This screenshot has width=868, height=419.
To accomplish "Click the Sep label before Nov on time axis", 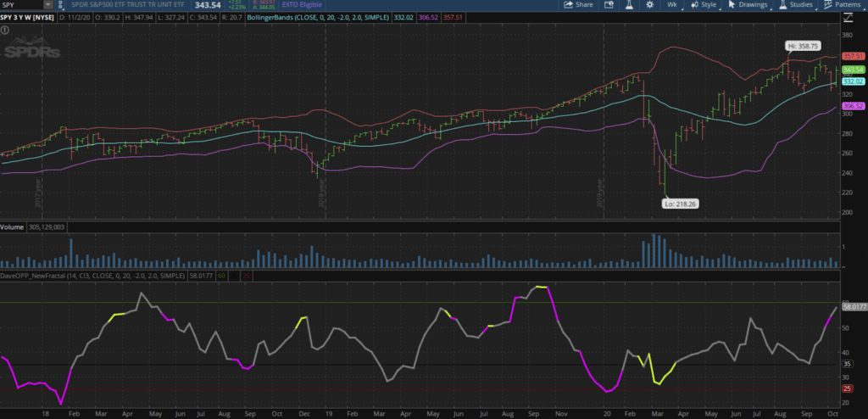I will [534, 413].
